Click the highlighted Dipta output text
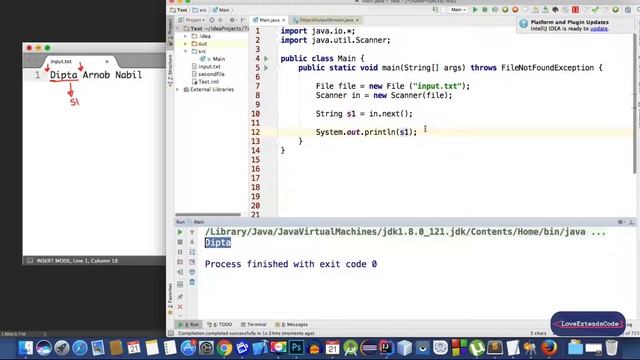Viewport: 640px width, 360px height. click(x=218, y=243)
